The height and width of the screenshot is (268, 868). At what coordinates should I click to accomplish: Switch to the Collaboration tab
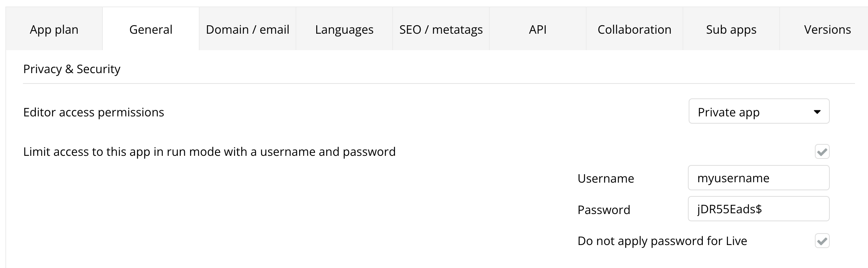point(634,29)
